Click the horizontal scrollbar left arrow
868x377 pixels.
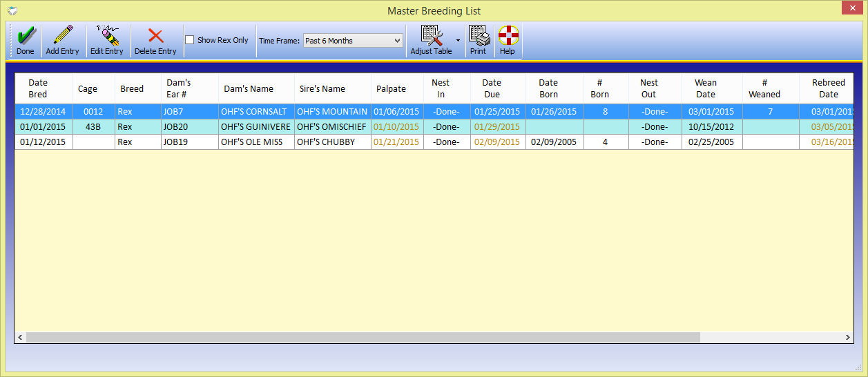point(20,338)
